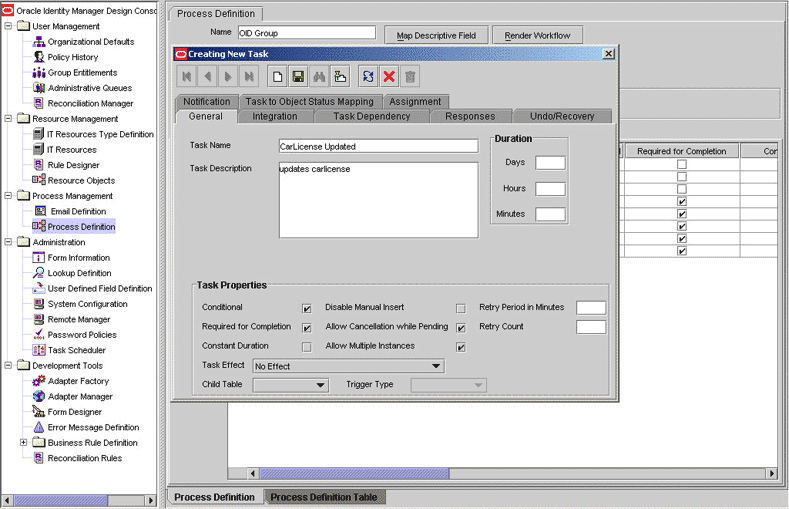Viewport: 789px width, 509px height.
Task: Refresh the task form with blue arrows icon
Action: (368, 77)
